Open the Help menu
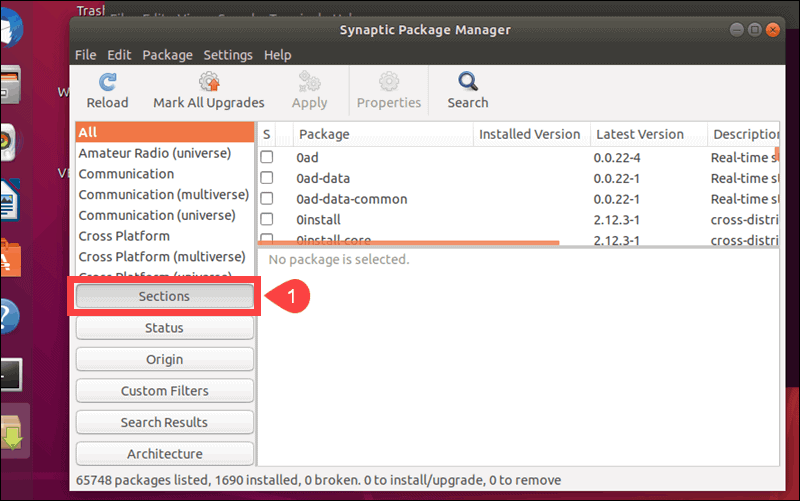 pyautogui.click(x=278, y=55)
